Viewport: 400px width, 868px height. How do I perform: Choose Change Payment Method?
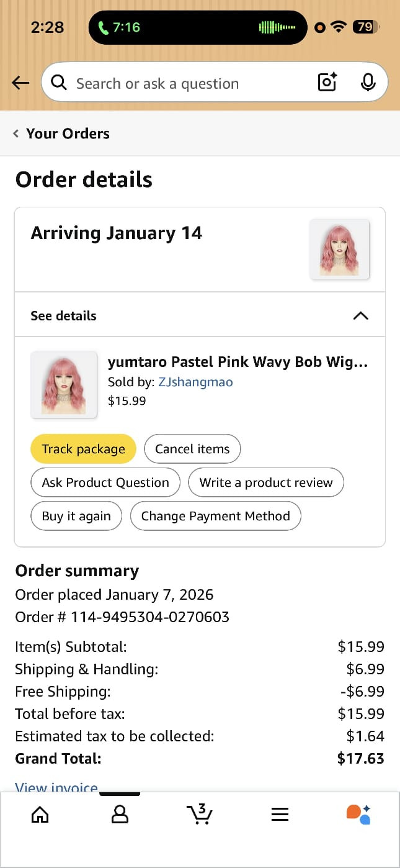[x=215, y=516]
